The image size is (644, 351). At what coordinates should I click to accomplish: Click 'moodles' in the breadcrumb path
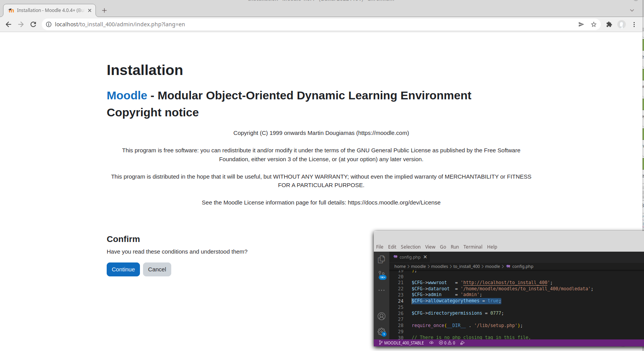(440, 266)
